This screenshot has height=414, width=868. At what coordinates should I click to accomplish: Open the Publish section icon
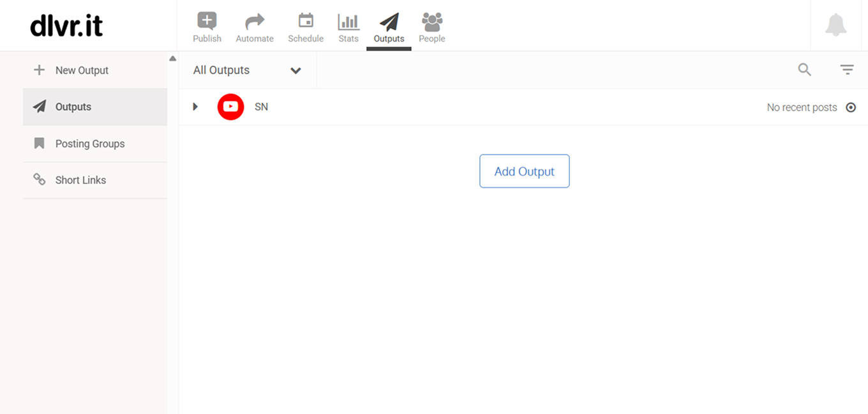click(x=207, y=22)
